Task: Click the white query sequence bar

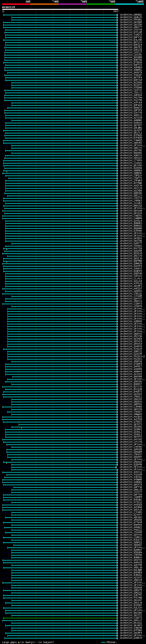Action: pyautogui.click(x=60, y=9)
